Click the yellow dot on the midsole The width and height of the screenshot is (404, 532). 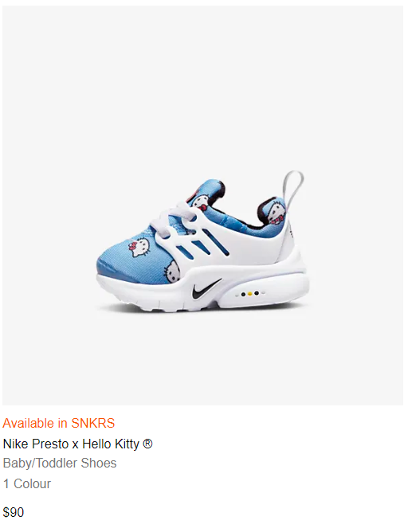click(x=250, y=294)
